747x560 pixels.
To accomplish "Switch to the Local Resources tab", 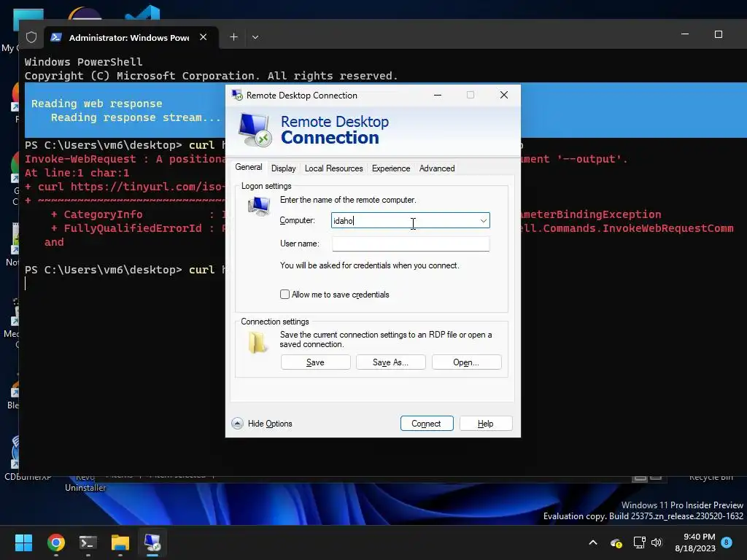I will (333, 168).
